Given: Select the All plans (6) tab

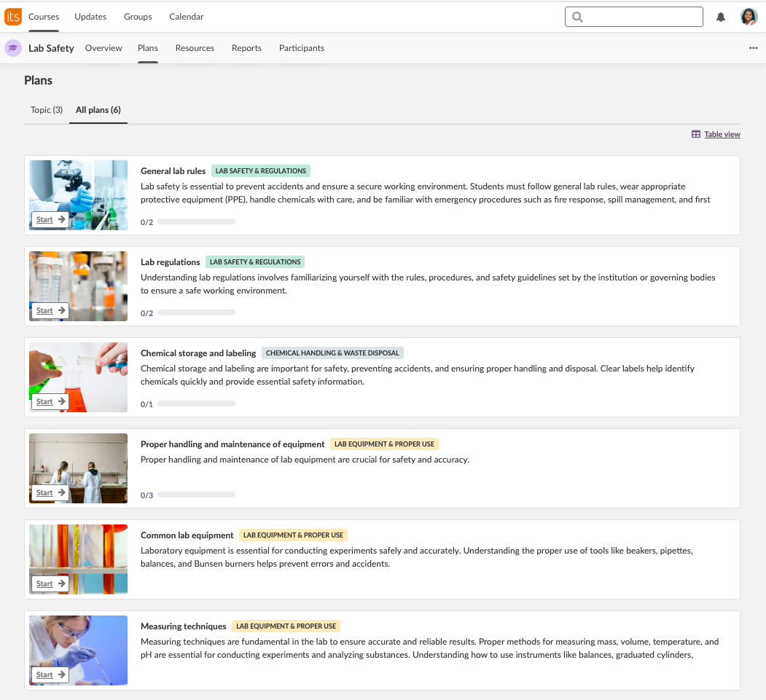Looking at the screenshot, I should coord(98,110).
